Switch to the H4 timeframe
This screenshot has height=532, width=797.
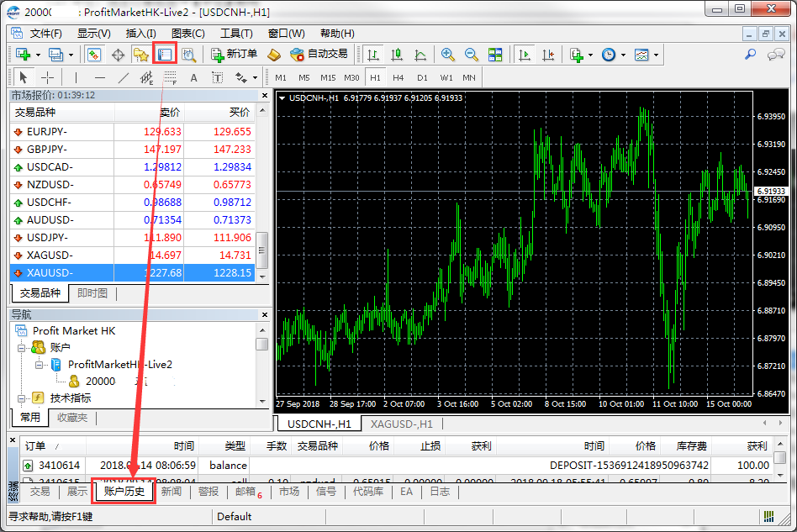398,77
